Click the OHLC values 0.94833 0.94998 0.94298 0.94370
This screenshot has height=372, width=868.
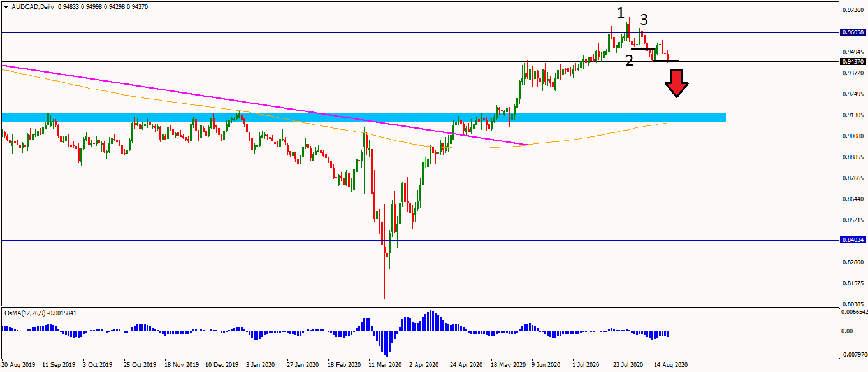pos(103,6)
